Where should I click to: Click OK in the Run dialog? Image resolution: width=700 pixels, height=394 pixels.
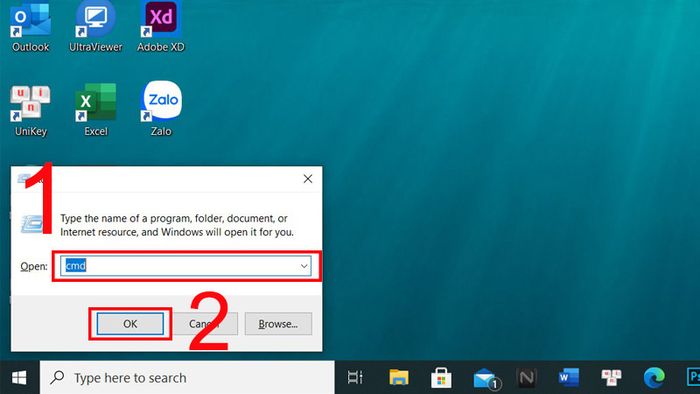coord(130,323)
